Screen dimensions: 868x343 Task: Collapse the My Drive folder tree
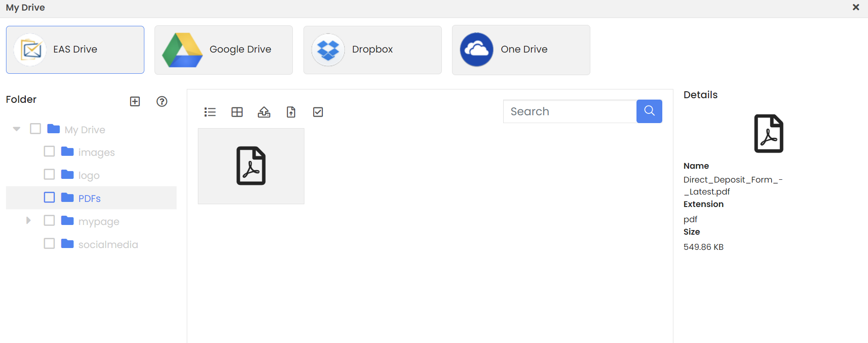click(x=17, y=129)
